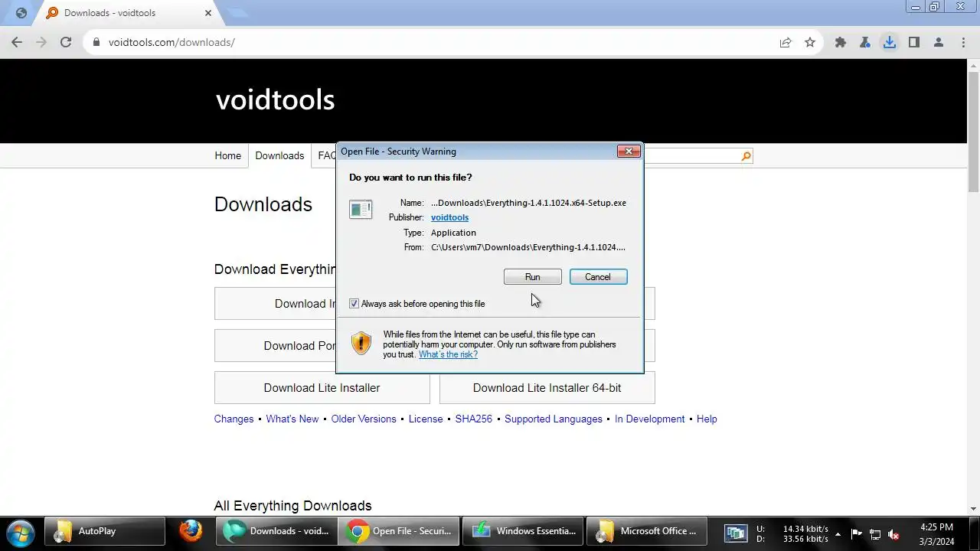Screen dimensions: 980x551
Task: Show hidden tray icons arrow
Action: [838, 534]
